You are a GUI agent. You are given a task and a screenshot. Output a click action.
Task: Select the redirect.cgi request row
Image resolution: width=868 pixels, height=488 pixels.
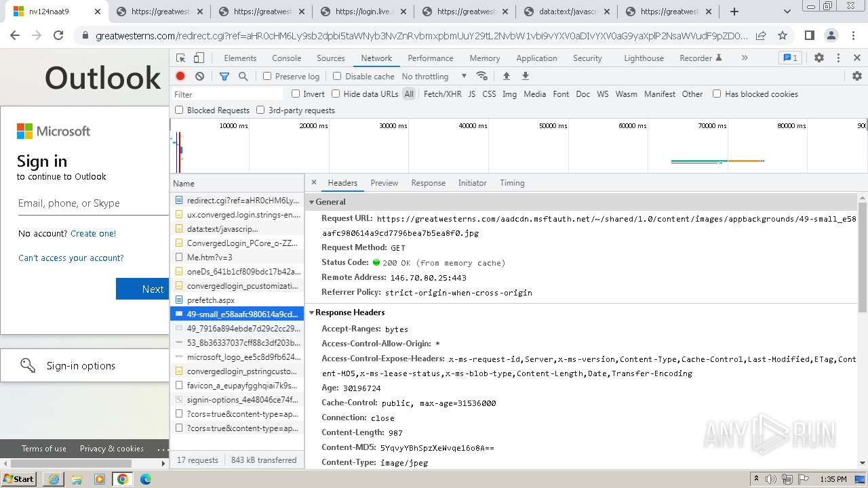click(237, 201)
